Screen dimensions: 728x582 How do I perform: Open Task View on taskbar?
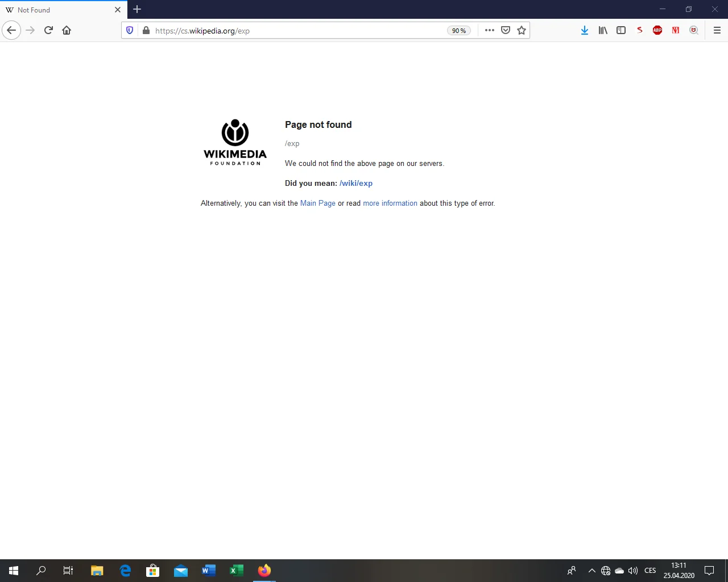pyautogui.click(x=68, y=571)
